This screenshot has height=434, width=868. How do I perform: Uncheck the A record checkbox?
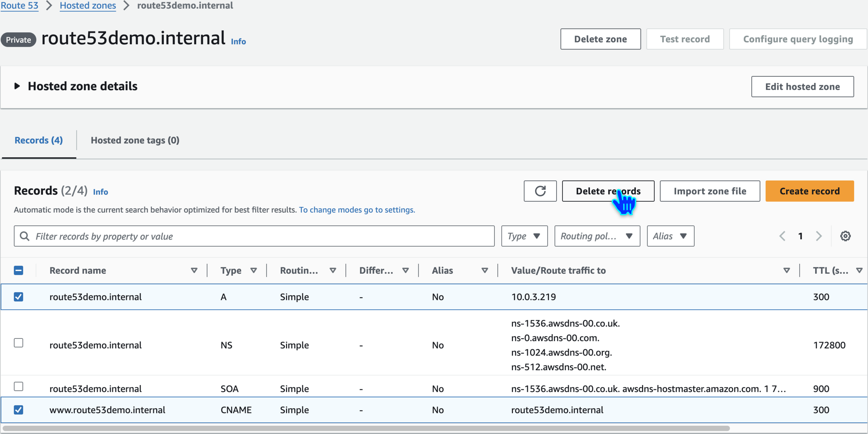point(19,297)
